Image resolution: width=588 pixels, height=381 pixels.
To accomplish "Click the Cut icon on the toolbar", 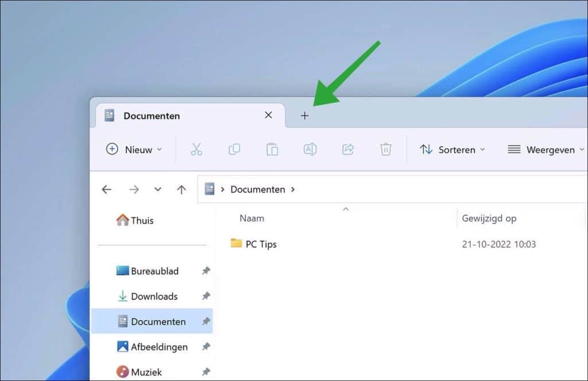I will (197, 149).
